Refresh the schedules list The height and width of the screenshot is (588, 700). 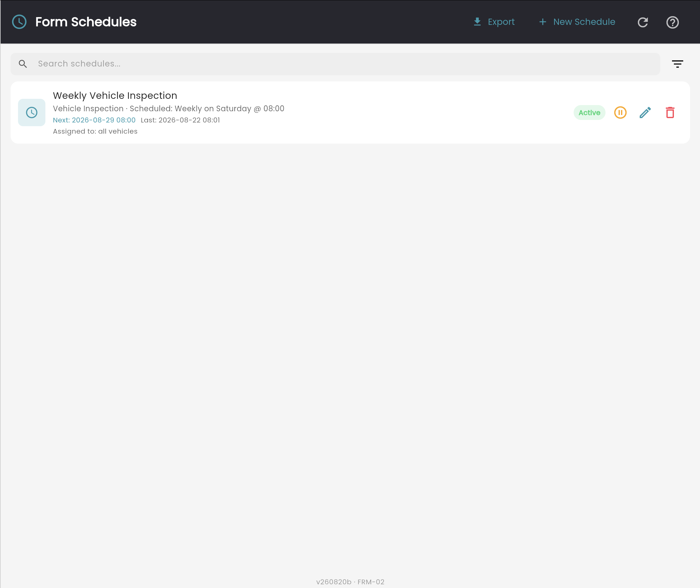pyautogui.click(x=643, y=22)
